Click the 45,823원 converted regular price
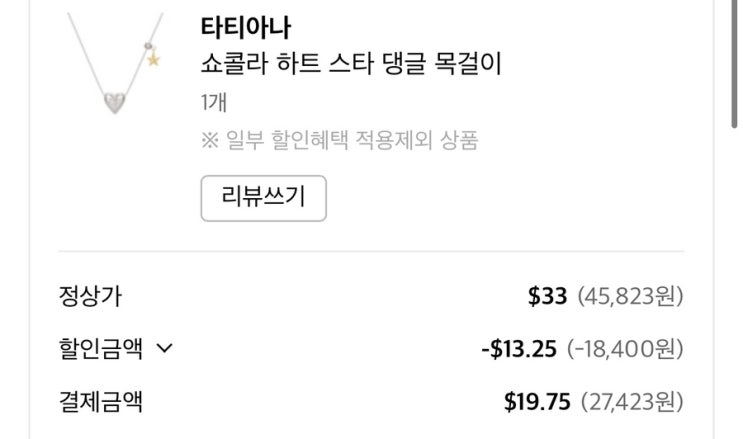The height and width of the screenshot is (439, 743). tap(629, 296)
